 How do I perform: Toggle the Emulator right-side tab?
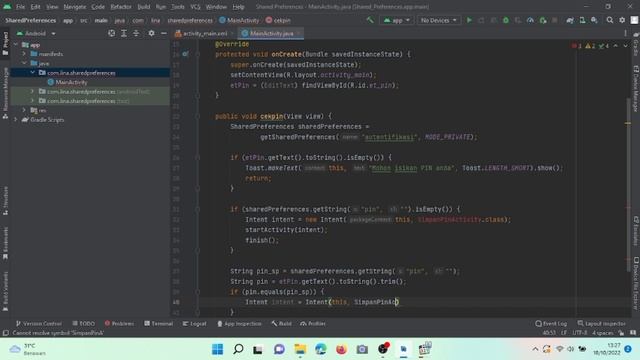636,231
